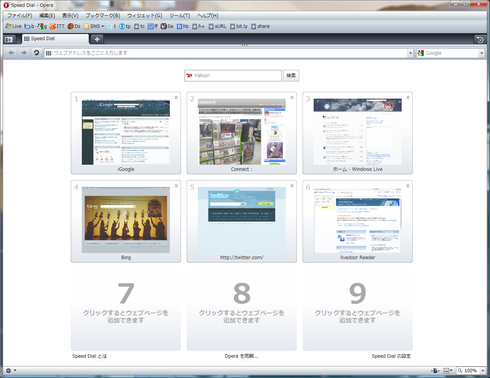Open the Speed Dial の設定 link

coord(391,356)
